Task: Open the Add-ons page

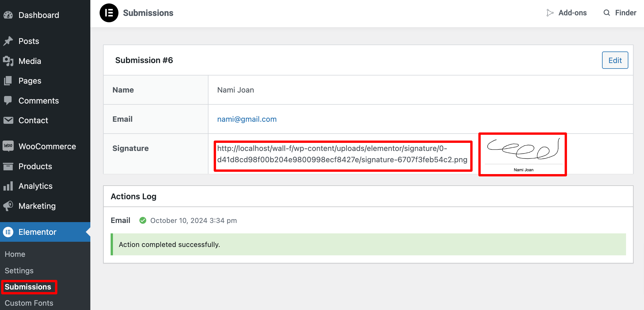Action: click(566, 13)
